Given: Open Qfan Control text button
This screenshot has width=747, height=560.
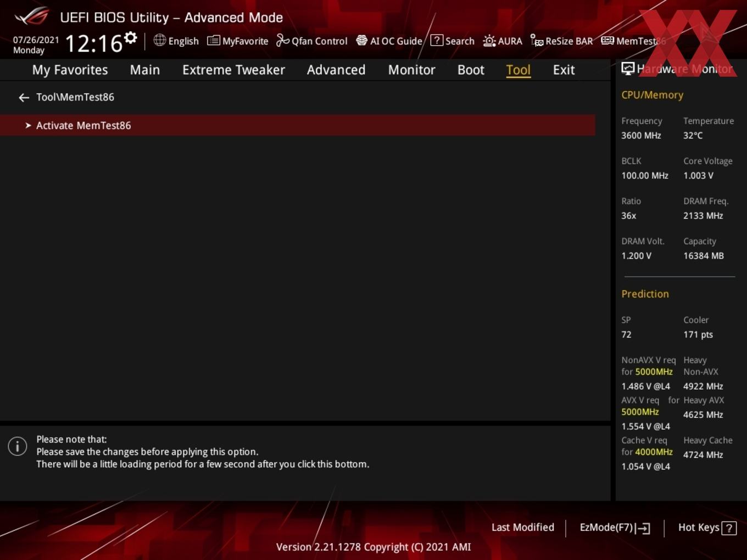Looking at the screenshot, I should 320,41.
